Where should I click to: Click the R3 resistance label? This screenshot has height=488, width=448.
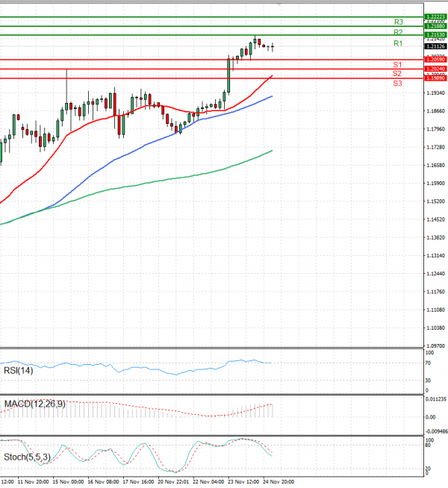[x=399, y=22]
